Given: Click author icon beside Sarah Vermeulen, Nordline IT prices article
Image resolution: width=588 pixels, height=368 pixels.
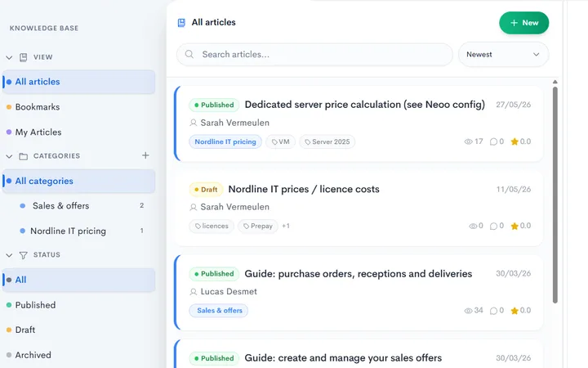Looking at the screenshot, I should [194, 207].
